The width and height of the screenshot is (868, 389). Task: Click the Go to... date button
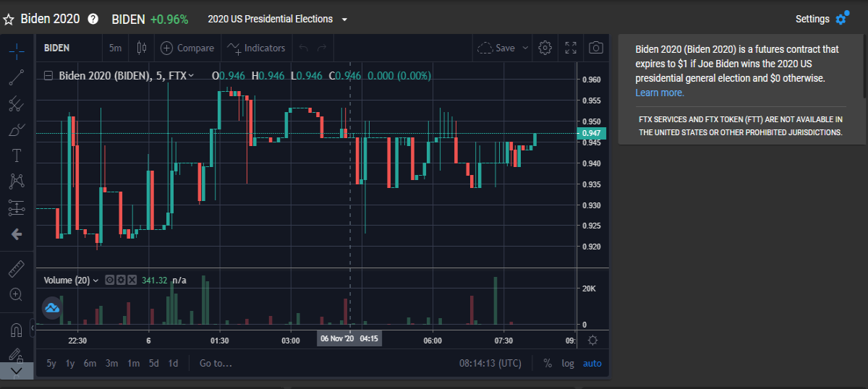pyautogui.click(x=216, y=363)
